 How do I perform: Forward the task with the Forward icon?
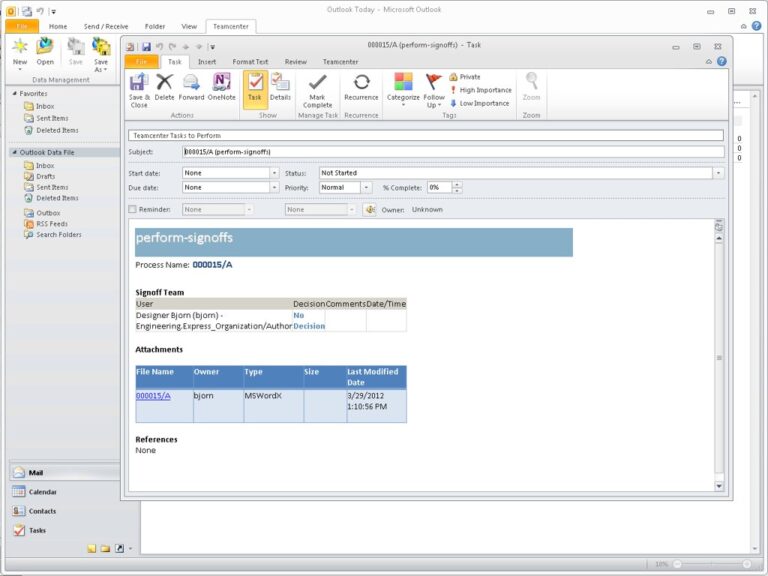(191, 87)
